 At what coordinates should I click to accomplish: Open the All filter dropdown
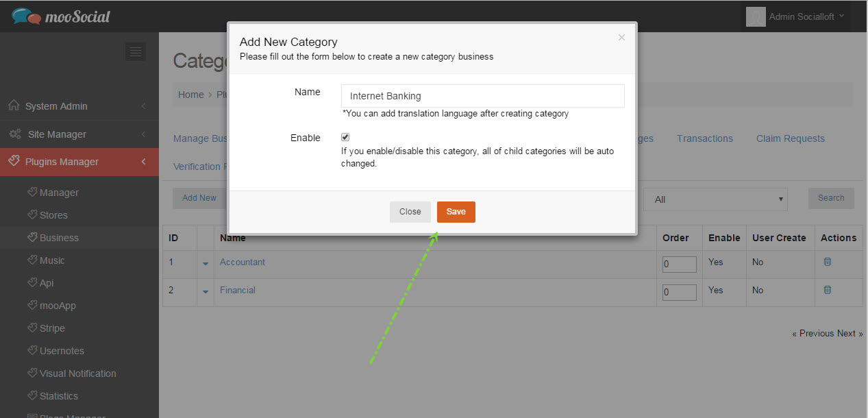click(715, 199)
